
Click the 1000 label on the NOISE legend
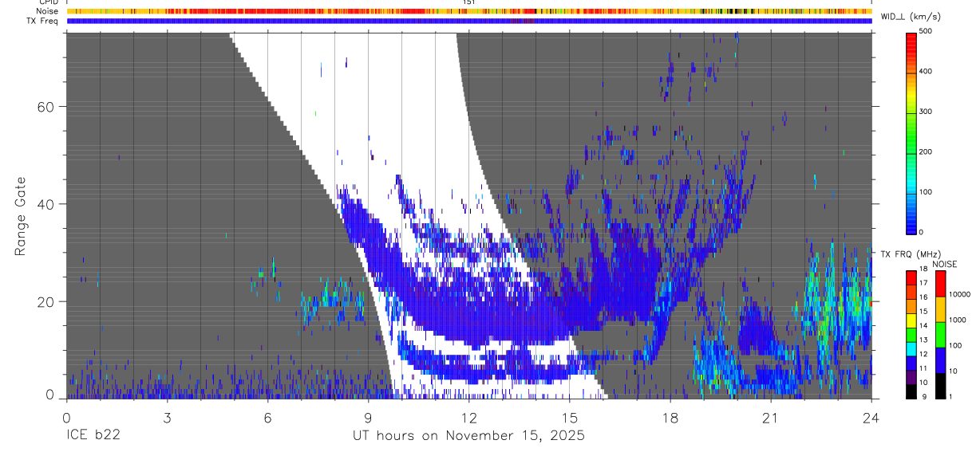point(958,320)
